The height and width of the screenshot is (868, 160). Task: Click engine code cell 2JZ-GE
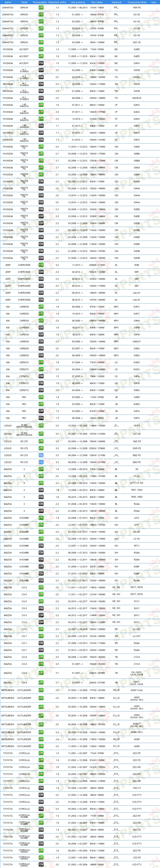[x=137, y=434]
